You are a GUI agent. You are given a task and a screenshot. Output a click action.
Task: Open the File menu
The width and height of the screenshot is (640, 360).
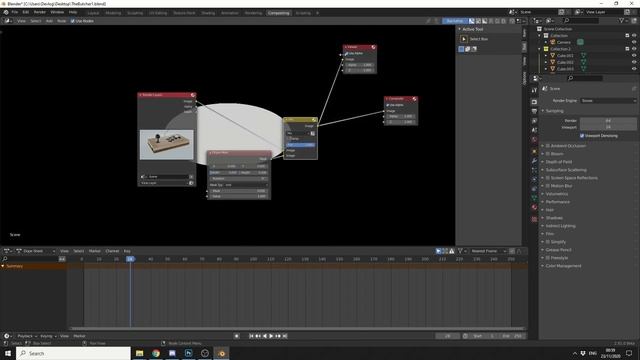pos(15,12)
